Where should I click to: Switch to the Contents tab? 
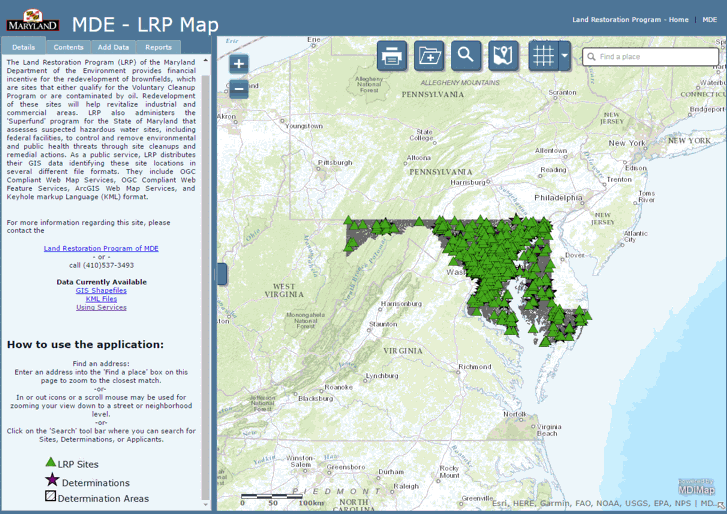point(68,47)
